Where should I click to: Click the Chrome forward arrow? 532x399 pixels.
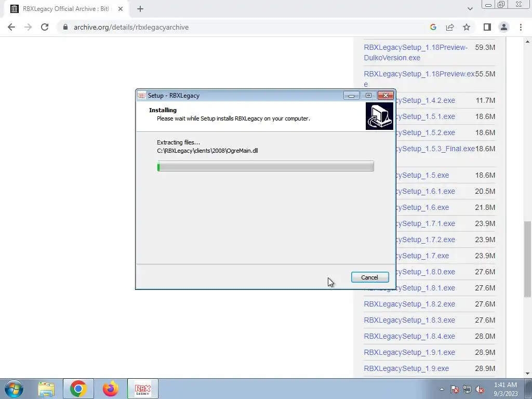28,27
